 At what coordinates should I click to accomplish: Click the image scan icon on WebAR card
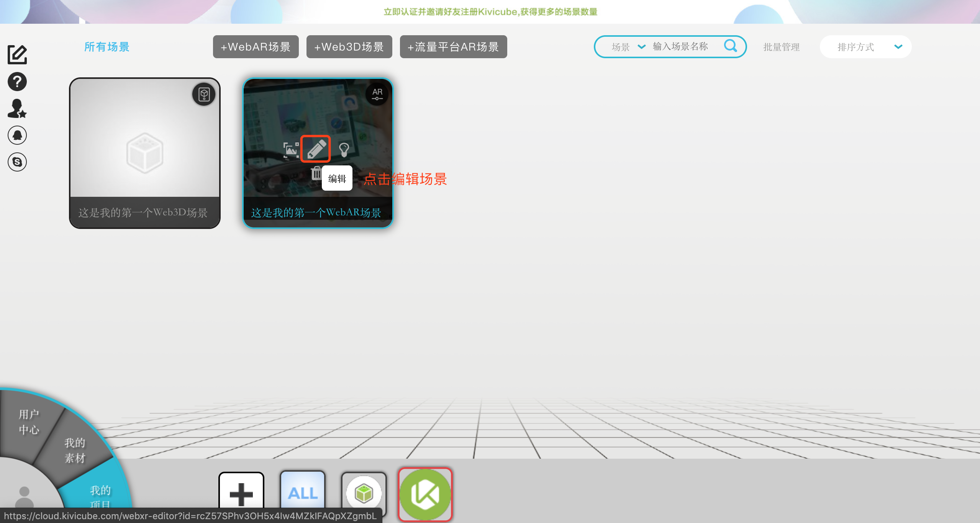(x=291, y=150)
